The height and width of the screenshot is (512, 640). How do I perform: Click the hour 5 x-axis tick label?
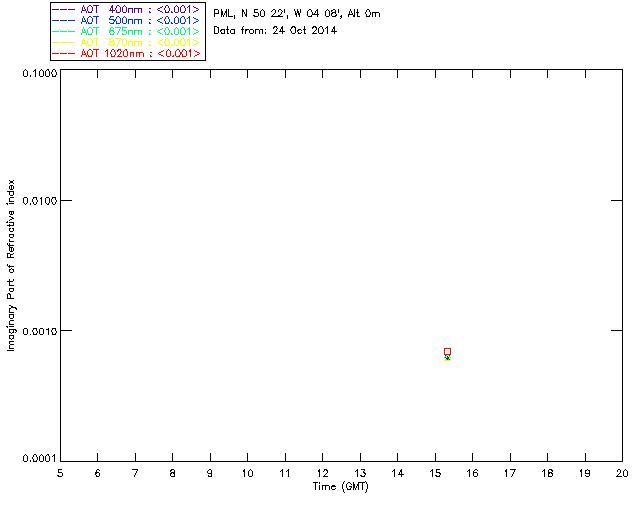(x=60, y=472)
